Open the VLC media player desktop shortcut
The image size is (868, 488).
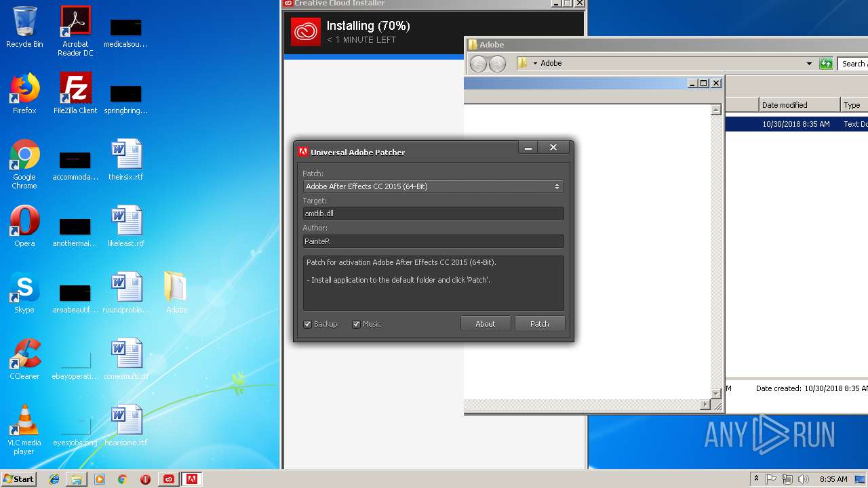24,430
